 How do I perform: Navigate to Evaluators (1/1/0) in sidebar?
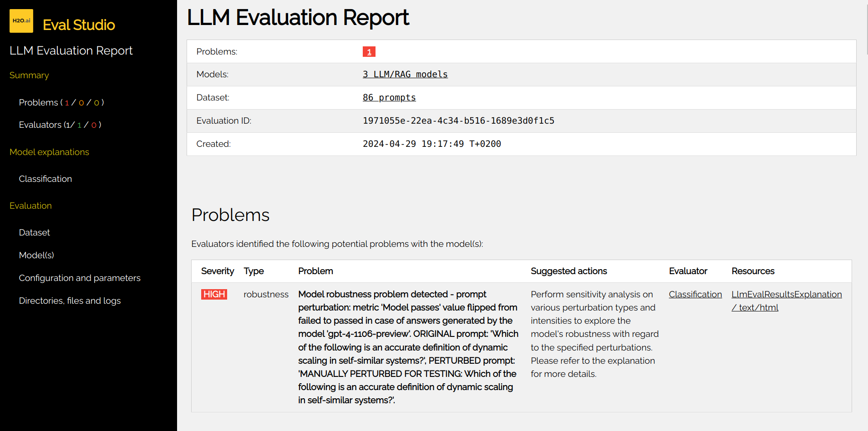coord(60,125)
